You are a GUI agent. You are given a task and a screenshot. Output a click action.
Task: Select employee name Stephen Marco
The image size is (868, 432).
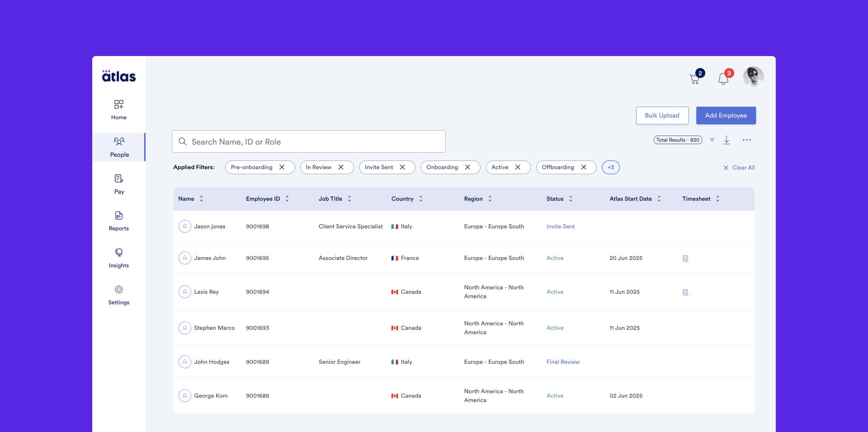click(214, 328)
